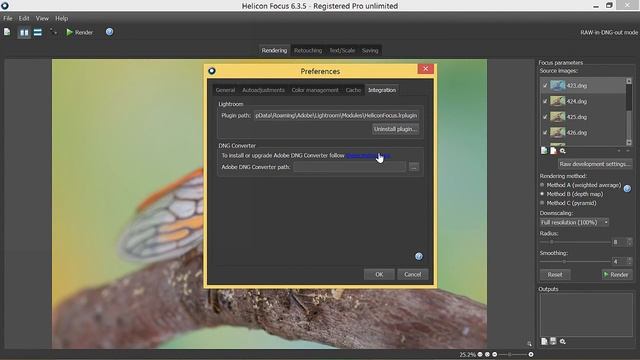Open help icon inside Preferences dialog

pyautogui.click(x=419, y=256)
